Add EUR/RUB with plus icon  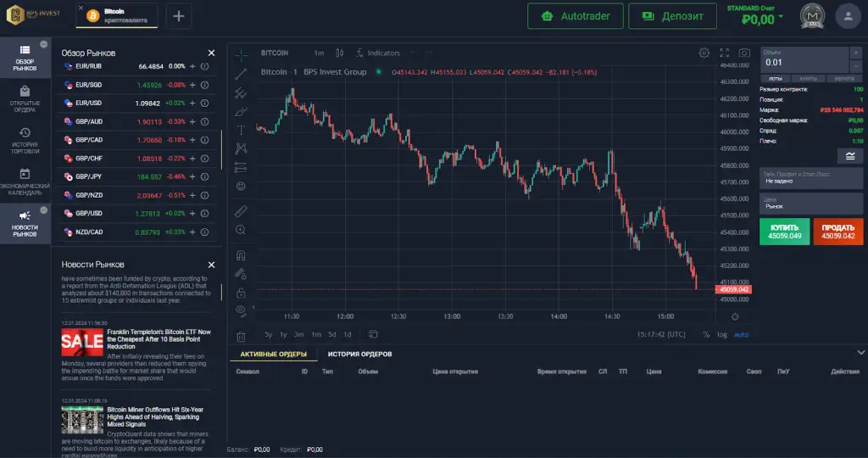192,66
